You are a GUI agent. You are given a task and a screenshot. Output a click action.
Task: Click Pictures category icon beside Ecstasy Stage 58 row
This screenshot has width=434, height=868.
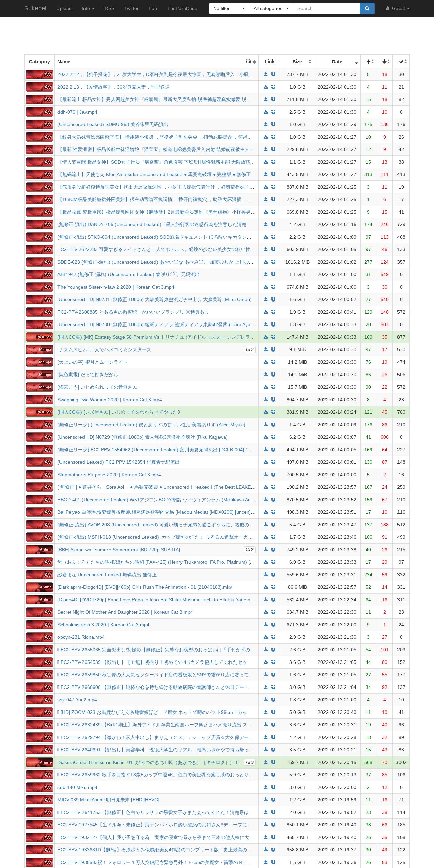(x=40, y=337)
